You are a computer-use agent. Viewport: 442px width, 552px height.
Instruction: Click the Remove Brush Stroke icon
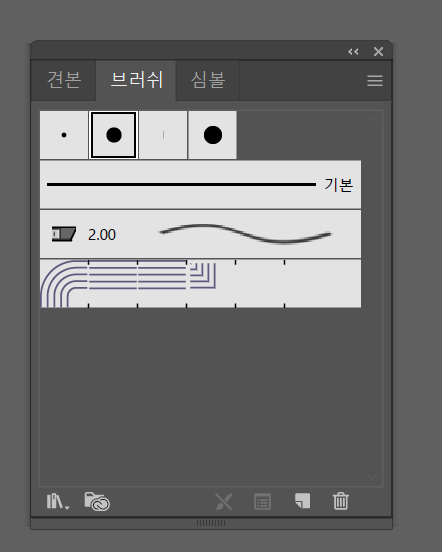(x=224, y=501)
